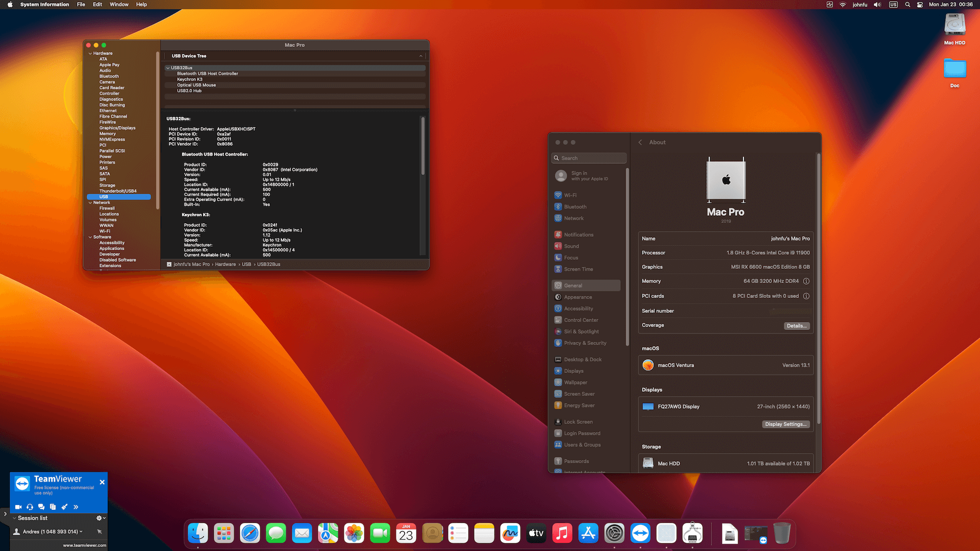Open TeamViewer audio headset controls
Image resolution: width=980 pixels, height=551 pixels.
[x=30, y=507]
